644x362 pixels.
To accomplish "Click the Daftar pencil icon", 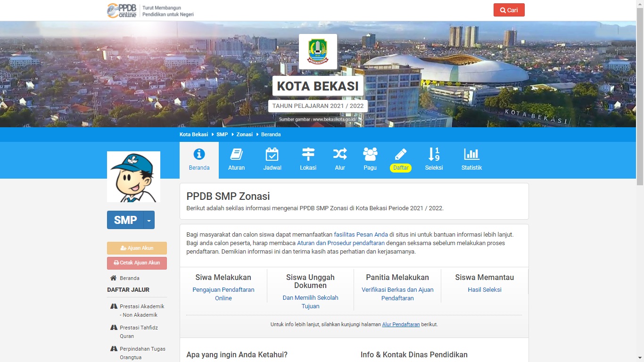I will tap(401, 154).
